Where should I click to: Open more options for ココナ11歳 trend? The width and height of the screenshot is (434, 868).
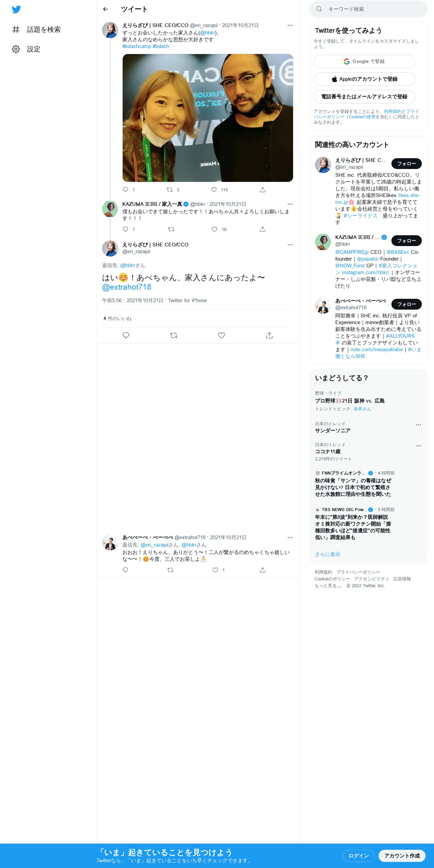pyautogui.click(x=418, y=446)
